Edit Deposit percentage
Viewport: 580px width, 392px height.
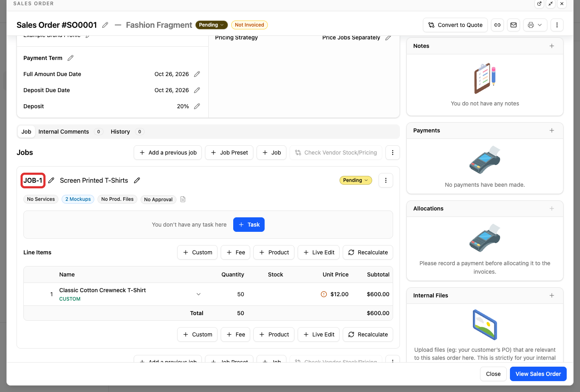(197, 106)
